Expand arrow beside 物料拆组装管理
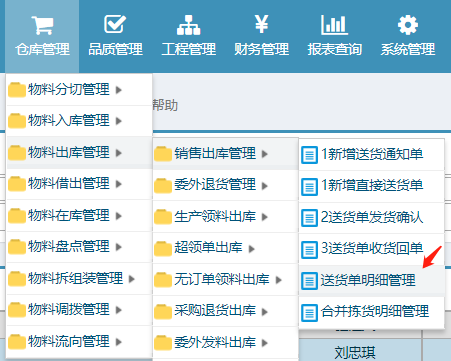The height and width of the screenshot is (361, 451). click(132, 279)
